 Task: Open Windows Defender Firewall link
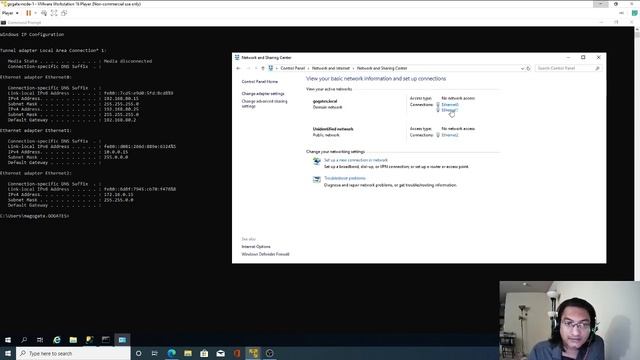point(265,254)
